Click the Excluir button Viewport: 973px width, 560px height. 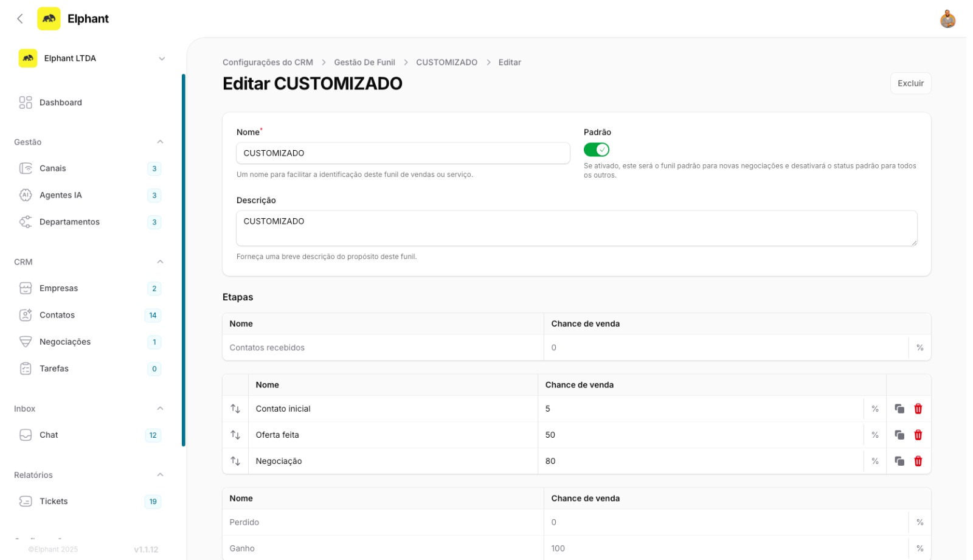(x=910, y=83)
